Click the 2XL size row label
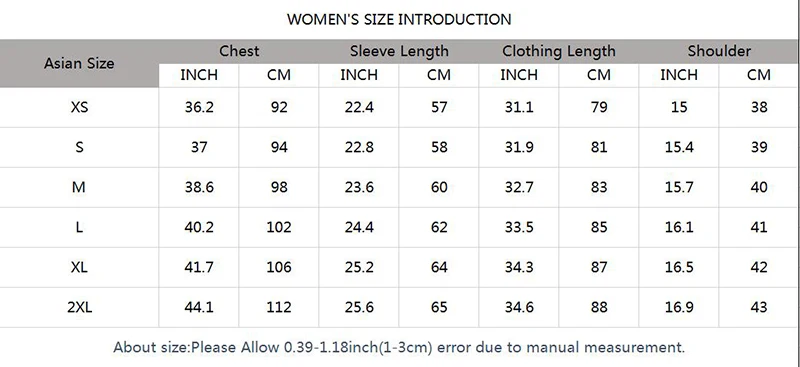This screenshot has height=367, width=800. pos(79,307)
